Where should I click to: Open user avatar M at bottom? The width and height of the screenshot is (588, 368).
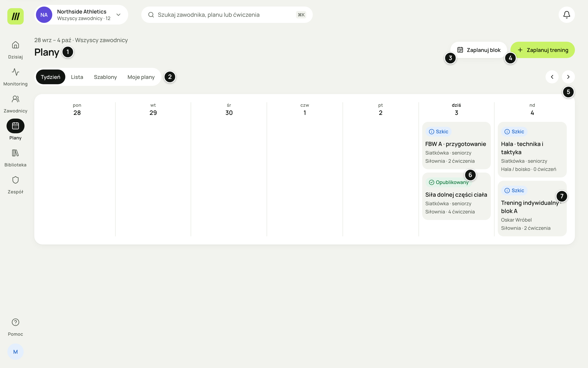coord(15,352)
